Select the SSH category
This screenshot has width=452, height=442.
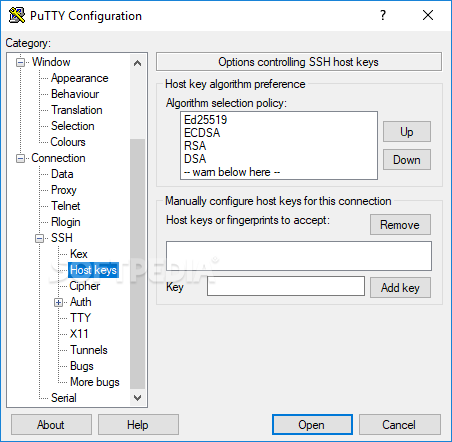pos(62,238)
